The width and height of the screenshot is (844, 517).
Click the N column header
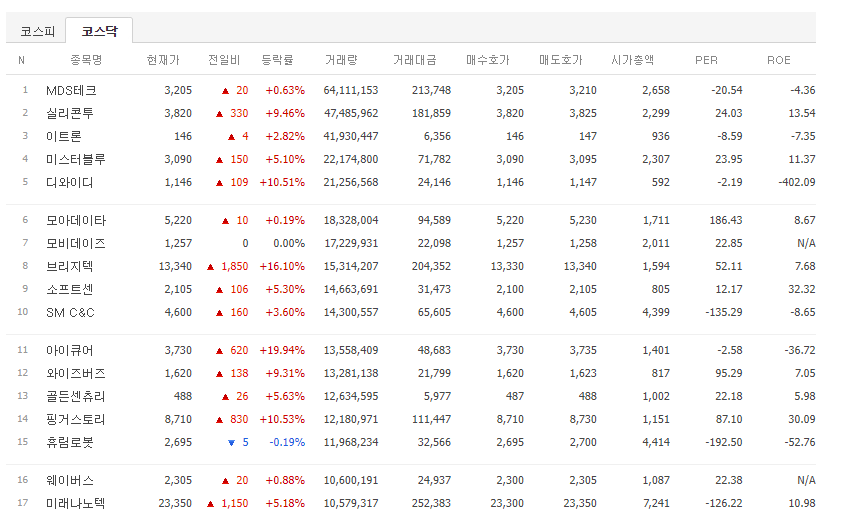[x=22, y=60]
